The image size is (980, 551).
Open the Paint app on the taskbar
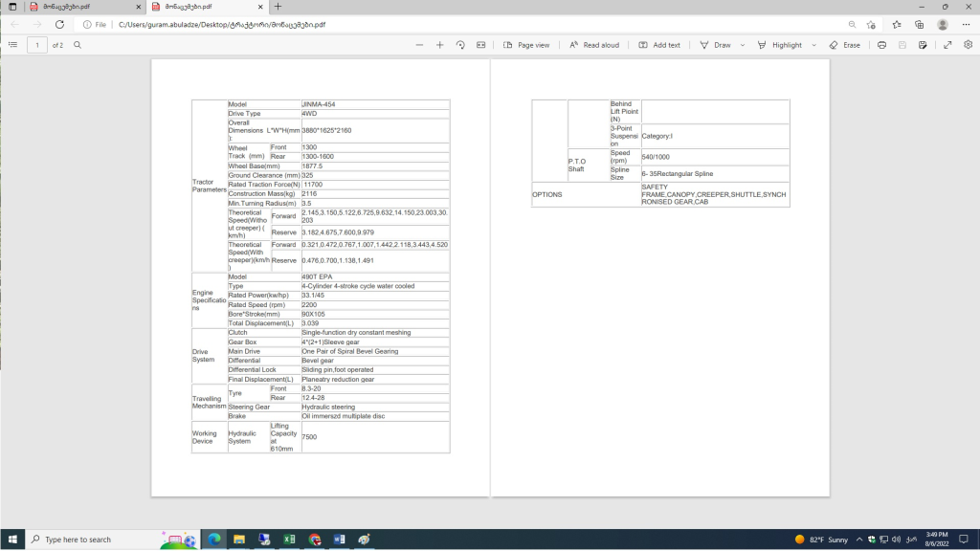coord(365,540)
